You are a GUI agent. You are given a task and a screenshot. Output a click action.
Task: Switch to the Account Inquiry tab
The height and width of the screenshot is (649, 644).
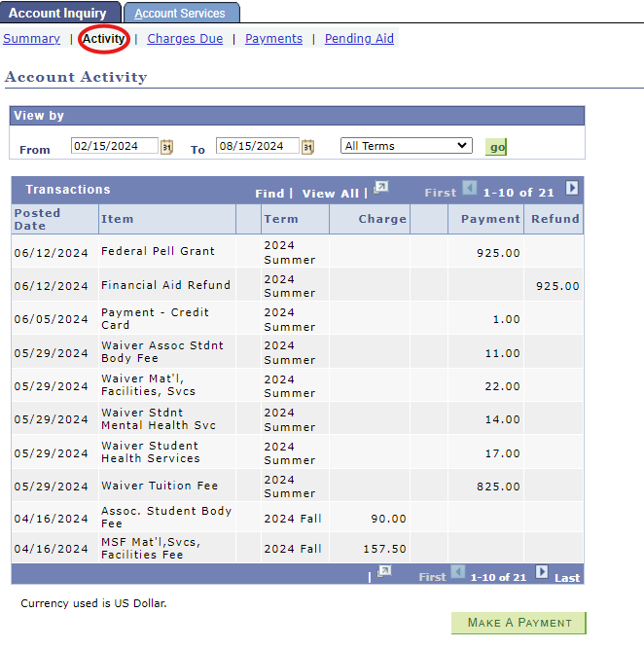pos(58,13)
